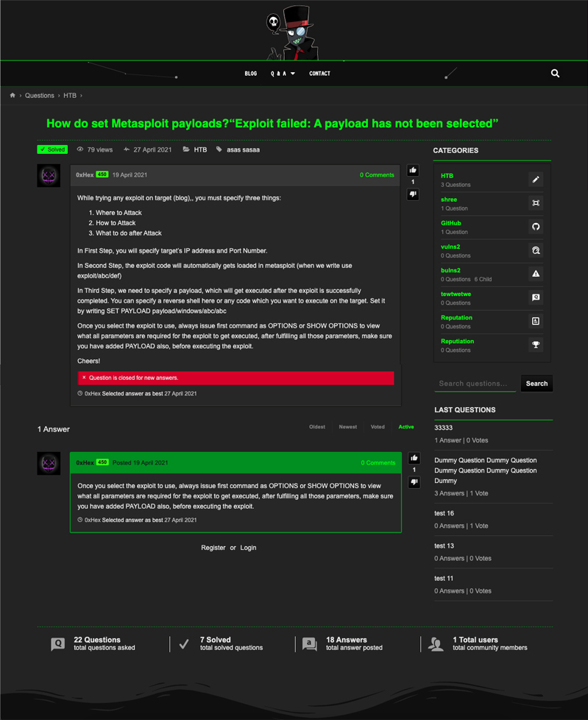
Task: Click the Answers stat icon in footer
Action: point(310,644)
